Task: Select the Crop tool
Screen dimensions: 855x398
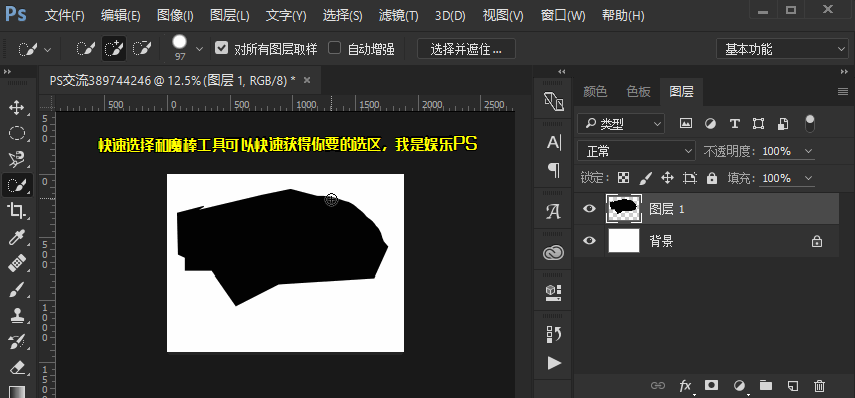Action: pyautogui.click(x=17, y=211)
